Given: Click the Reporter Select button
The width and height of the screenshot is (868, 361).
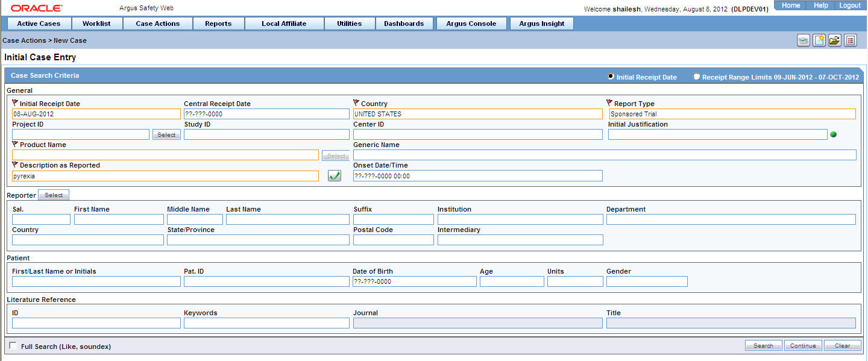Looking at the screenshot, I should tap(54, 195).
